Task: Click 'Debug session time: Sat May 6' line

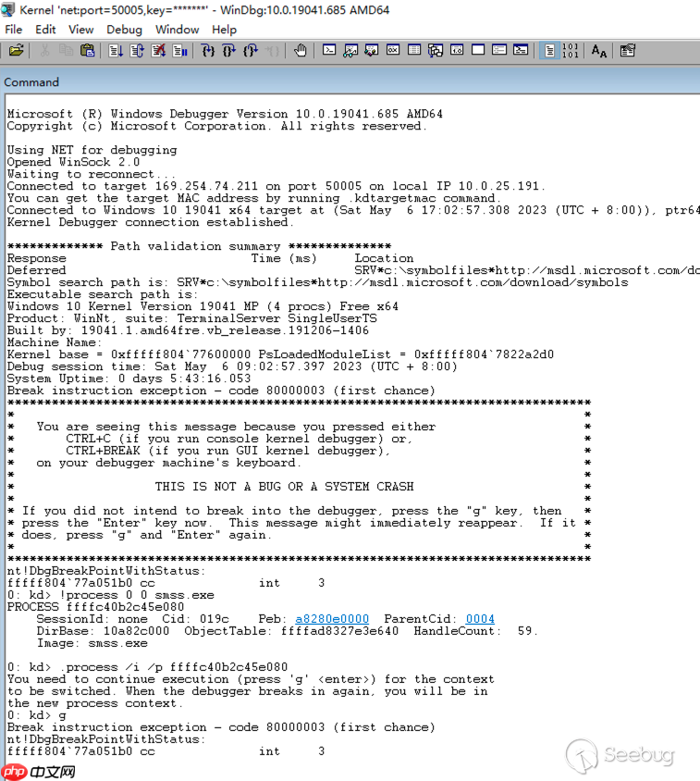Action: click(232, 366)
